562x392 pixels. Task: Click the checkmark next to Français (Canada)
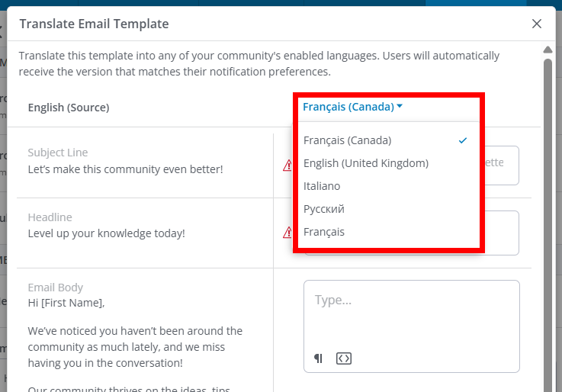click(463, 140)
